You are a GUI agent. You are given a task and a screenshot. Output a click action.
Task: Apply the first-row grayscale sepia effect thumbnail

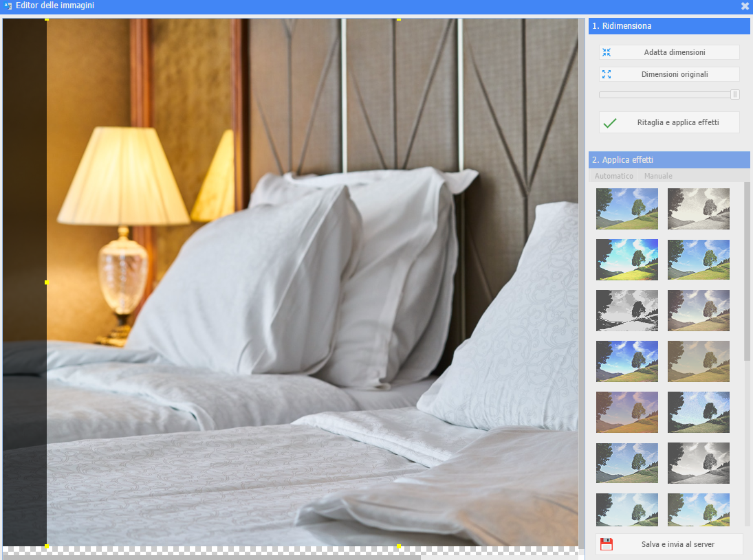(x=698, y=209)
